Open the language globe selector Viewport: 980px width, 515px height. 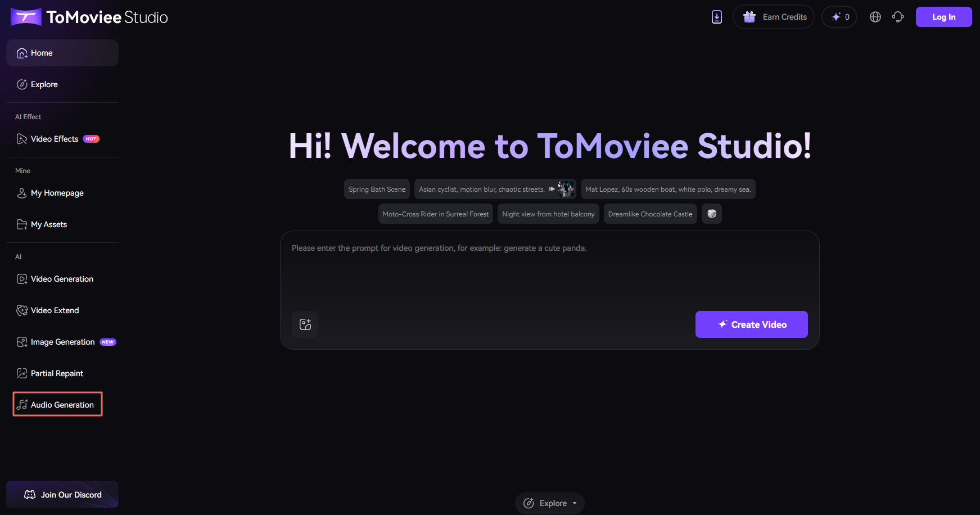click(875, 17)
